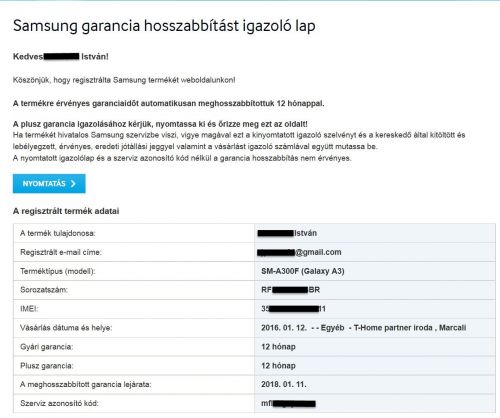Click the arrow chevron on NYOMTATÁS button
The image size is (500, 418).
[x=73, y=184]
